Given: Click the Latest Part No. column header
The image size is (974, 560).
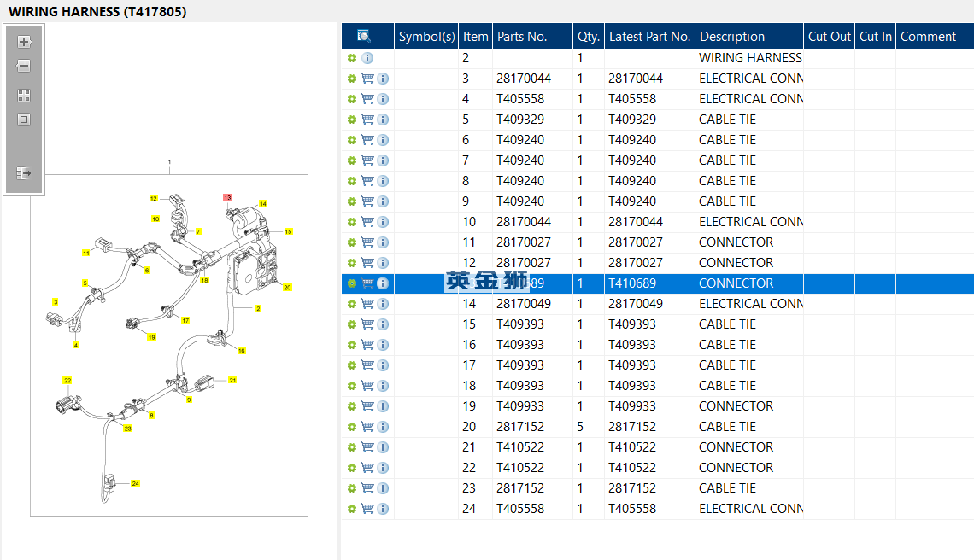Looking at the screenshot, I should point(649,36).
